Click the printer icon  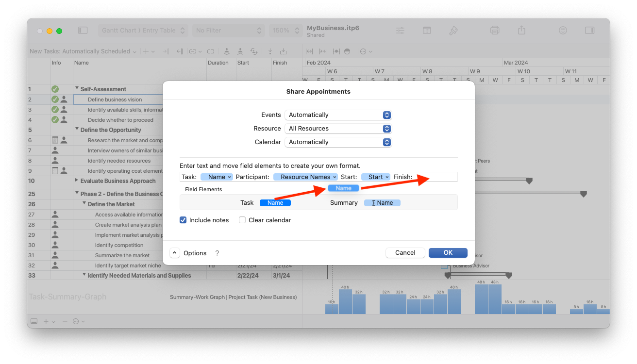tap(495, 30)
